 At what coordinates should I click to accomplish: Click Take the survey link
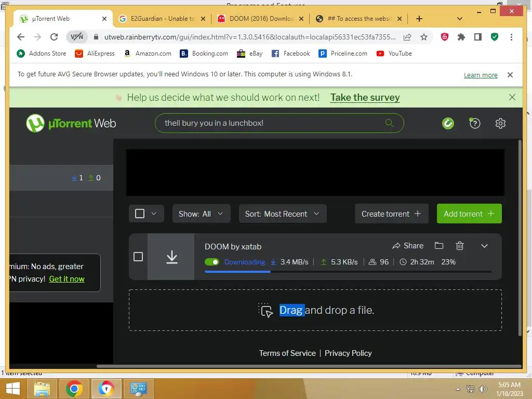pos(365,97)
